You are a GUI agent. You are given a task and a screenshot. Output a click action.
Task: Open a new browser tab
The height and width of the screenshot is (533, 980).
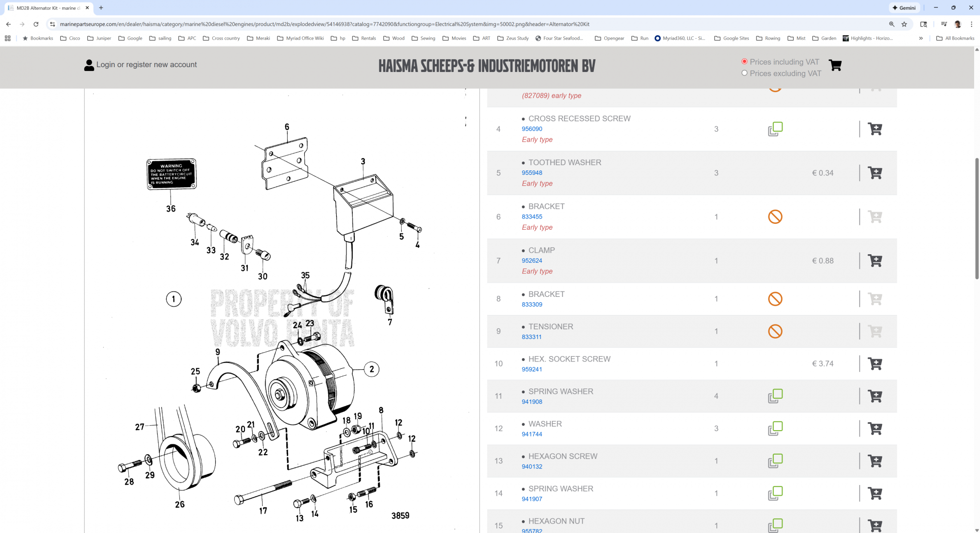[x=101, y=8]
